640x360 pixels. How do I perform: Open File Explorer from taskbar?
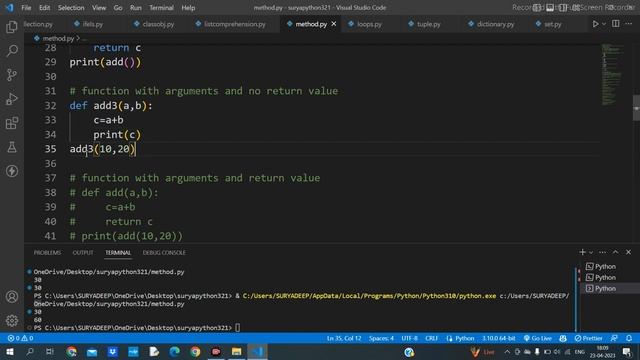pyautogui.click(x=236, y=352)
